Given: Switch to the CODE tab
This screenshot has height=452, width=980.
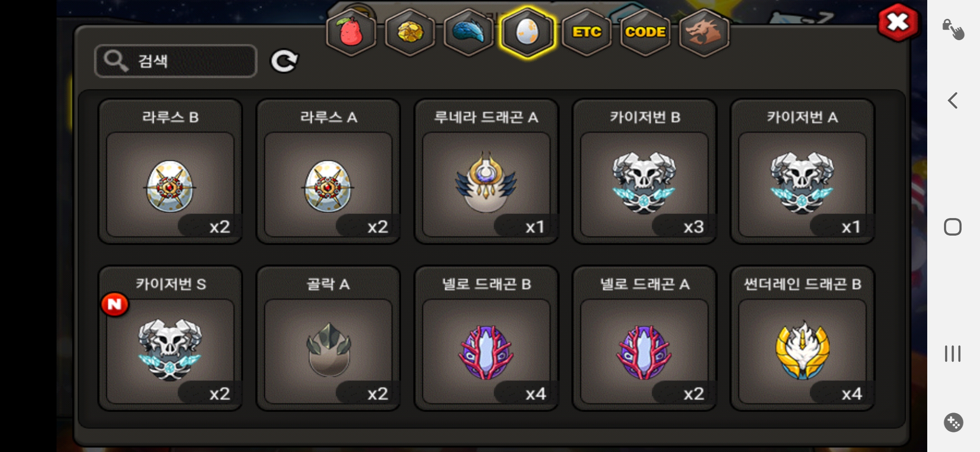Looking at the screenshot, I should tap(645, 32).
